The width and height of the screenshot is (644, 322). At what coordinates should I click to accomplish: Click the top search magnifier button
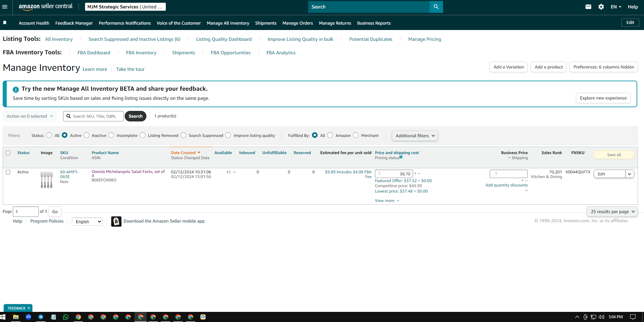click(436, 7)
